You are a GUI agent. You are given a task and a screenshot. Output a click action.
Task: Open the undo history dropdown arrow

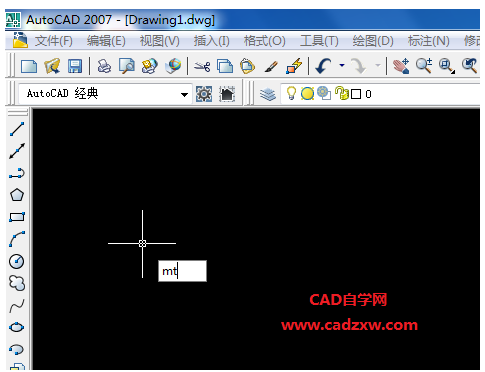[x=342, y=65]
